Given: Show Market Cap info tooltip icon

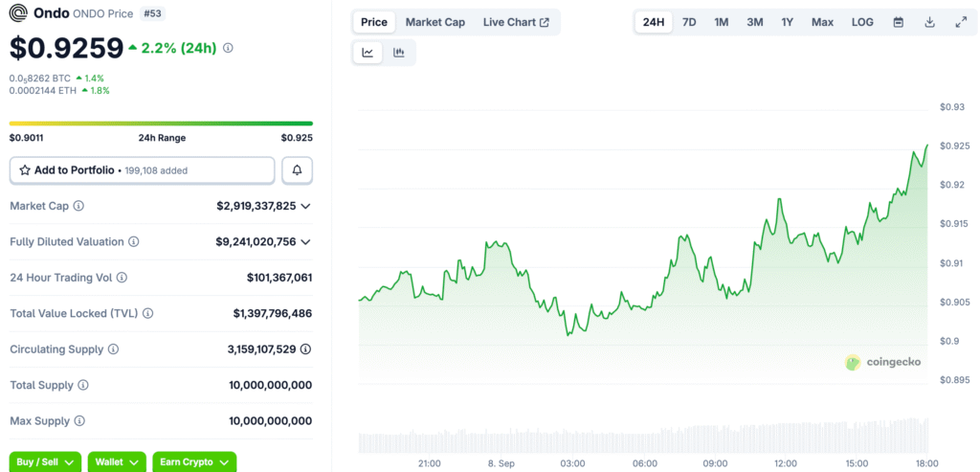Looking at the screenshot, I should pyautogui.click(x=78, y=206).
